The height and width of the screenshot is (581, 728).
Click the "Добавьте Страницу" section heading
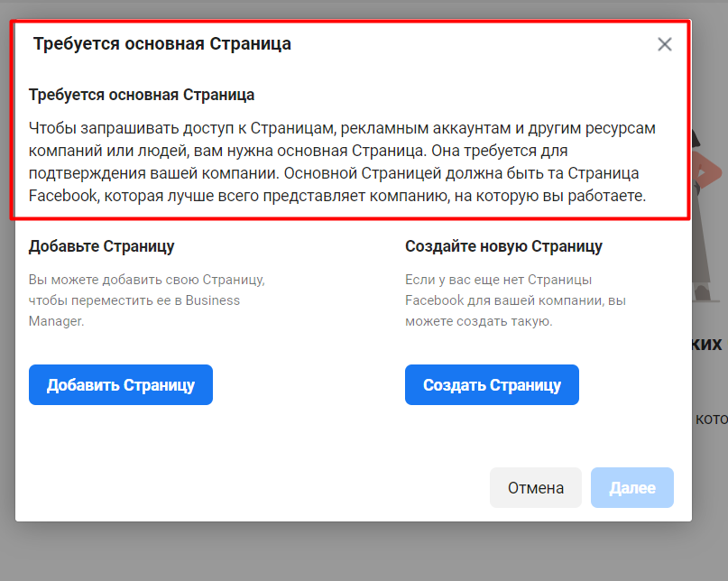[102, 246]
